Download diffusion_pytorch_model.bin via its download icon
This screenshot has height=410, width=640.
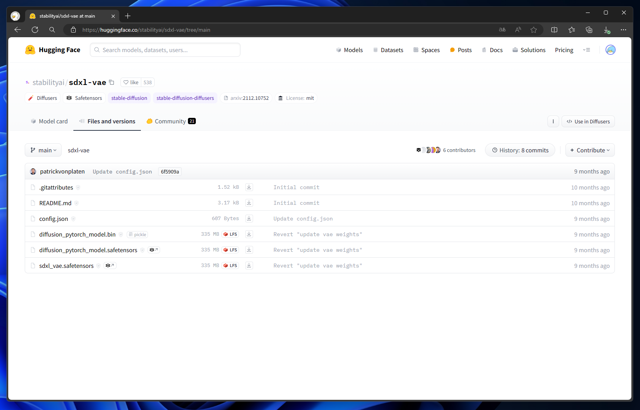pyautogui.click(x=249, y=234)
